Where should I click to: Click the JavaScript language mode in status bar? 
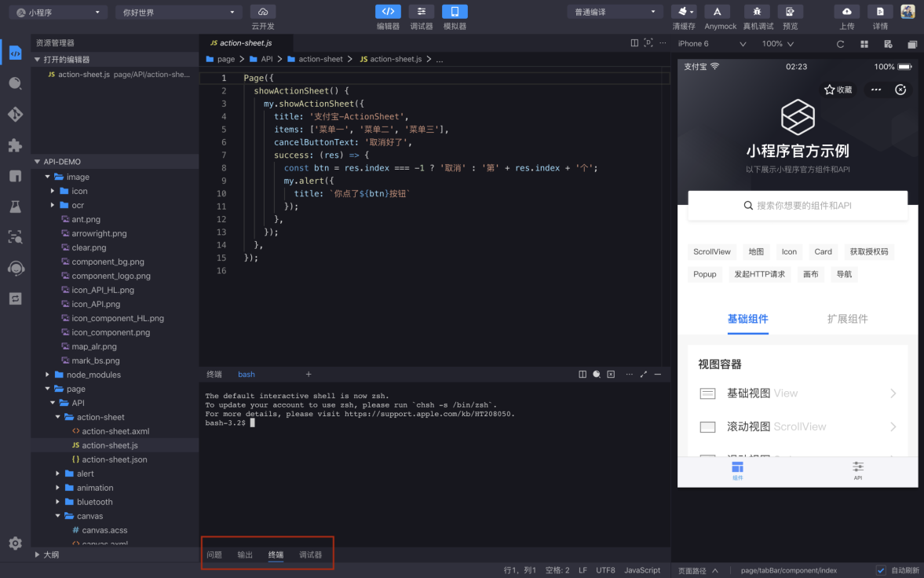coord(642,570)
